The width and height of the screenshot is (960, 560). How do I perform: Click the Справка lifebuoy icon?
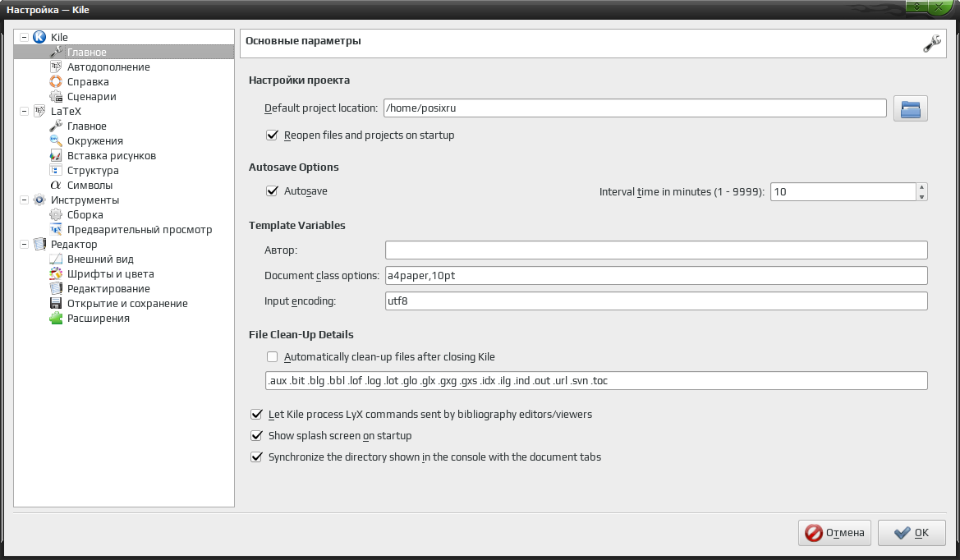tap(56, 81)
